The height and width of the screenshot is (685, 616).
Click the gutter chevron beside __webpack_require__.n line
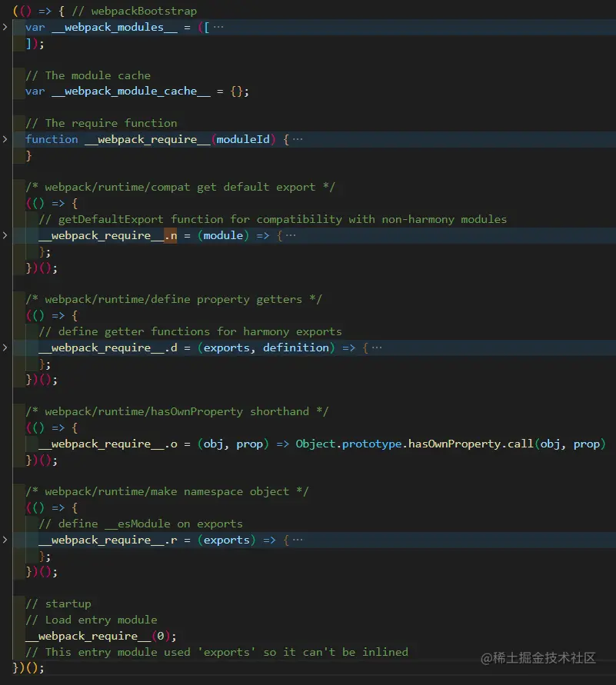5,235
